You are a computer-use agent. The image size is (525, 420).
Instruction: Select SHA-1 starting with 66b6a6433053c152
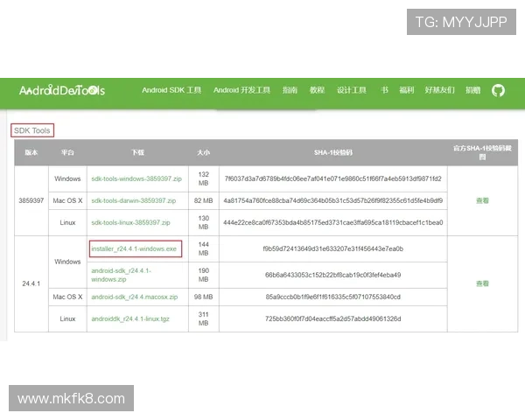(333, 275)
